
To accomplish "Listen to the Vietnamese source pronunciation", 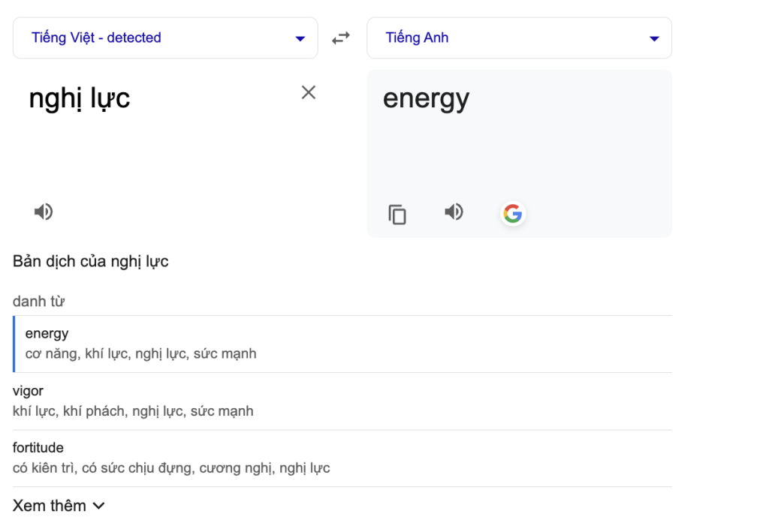I will click(44, 212).
